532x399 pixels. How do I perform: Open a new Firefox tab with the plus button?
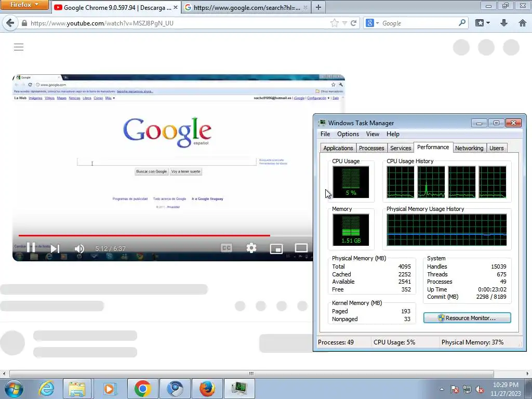[x=318, y=7]
